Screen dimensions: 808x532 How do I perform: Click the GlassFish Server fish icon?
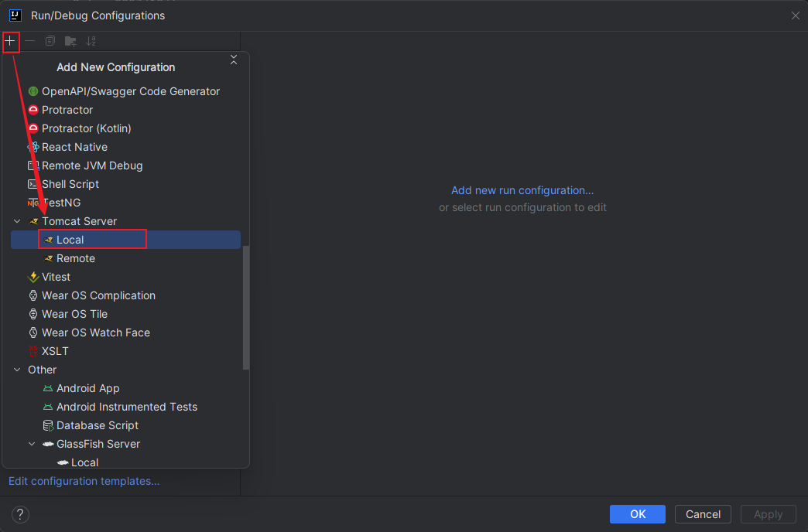[48, 444]
